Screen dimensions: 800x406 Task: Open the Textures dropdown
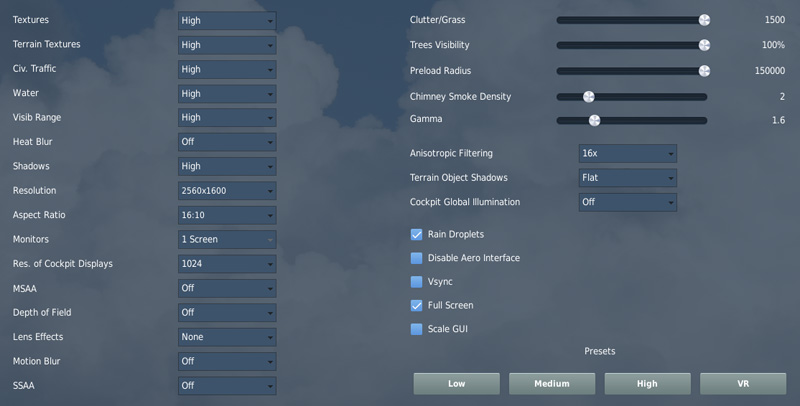[227, 21]
